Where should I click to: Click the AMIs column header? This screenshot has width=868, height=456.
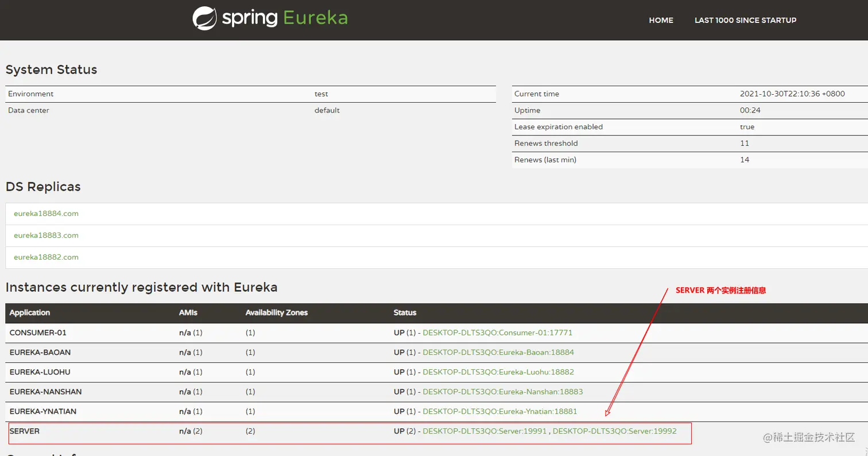pos(188,313)
